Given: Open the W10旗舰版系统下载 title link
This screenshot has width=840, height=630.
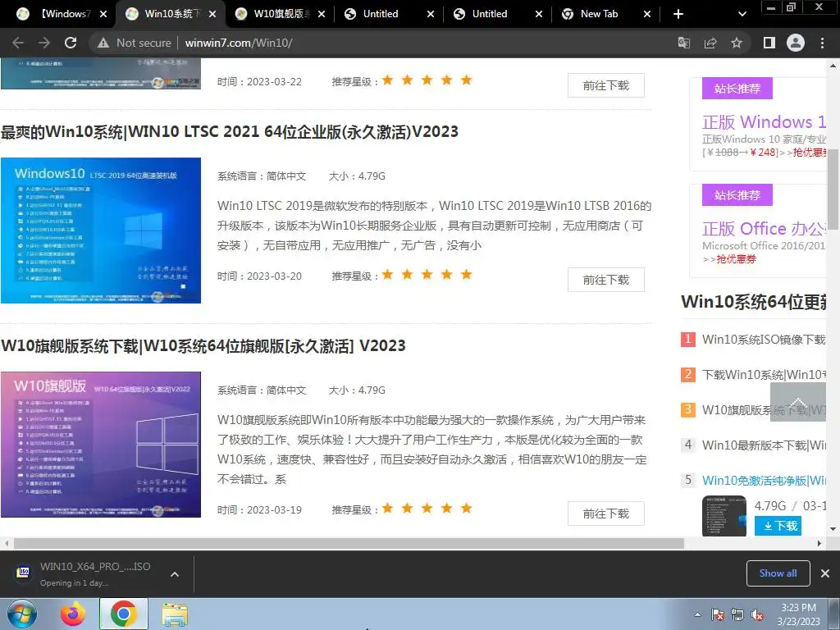Looking at the screenshot, I should click(203, 346).
